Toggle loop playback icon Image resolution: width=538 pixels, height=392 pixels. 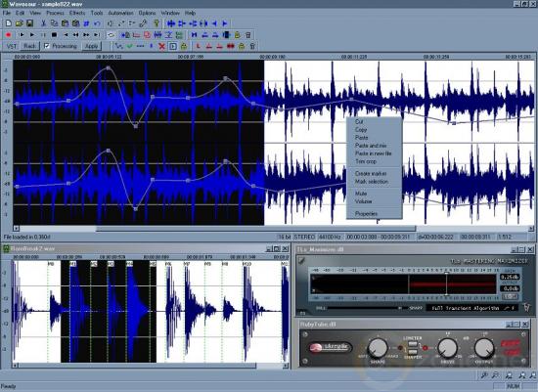point(111,35)
